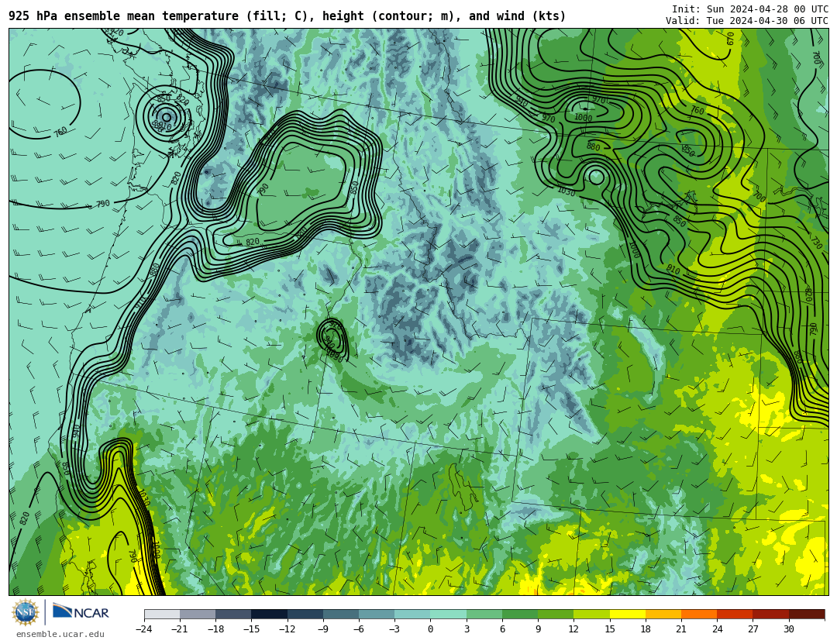This screenshot has width=837, height=644.
Task: Pick the colorbar segment between 27 and 30
Action: pos(770,614)
